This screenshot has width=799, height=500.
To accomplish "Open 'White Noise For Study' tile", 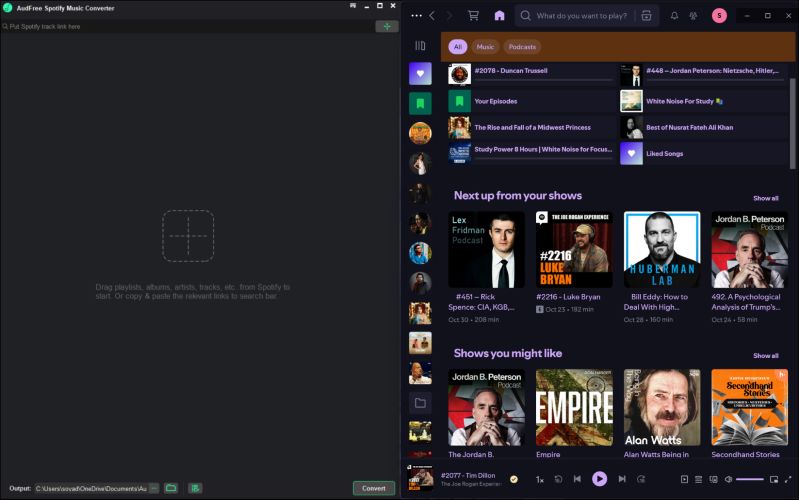I will (x=703, y=101).
